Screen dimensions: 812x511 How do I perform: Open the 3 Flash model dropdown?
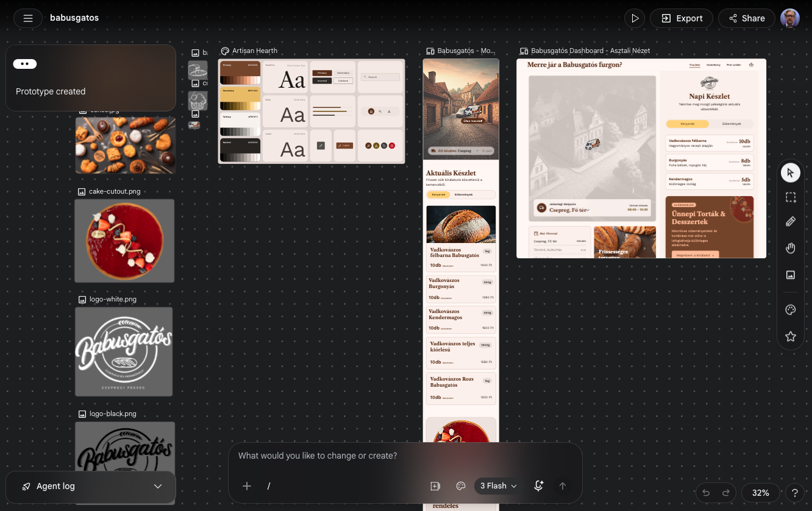(x=498, y=485)
